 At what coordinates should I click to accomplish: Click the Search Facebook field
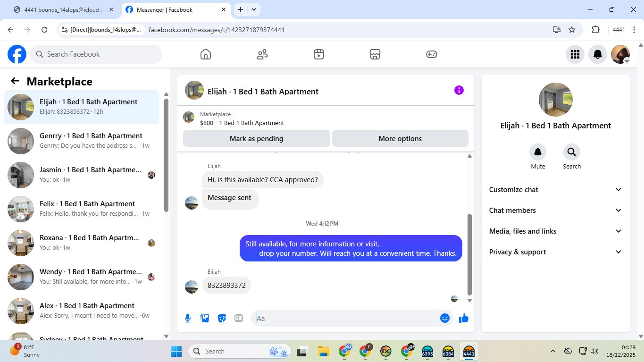click(x=96, y=54)
